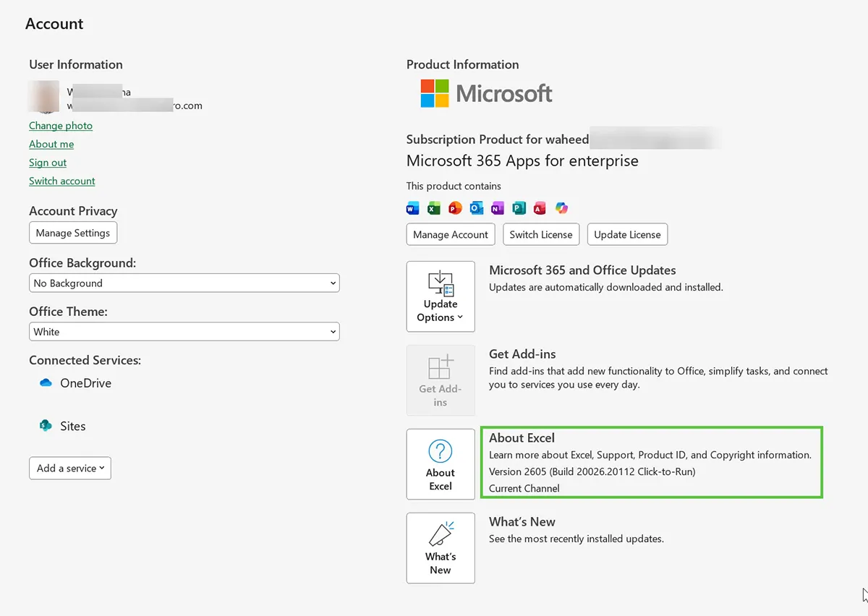This screenshot has width=868, height=616.
Task: Select the OneDrive connected service
Action: 76,383
